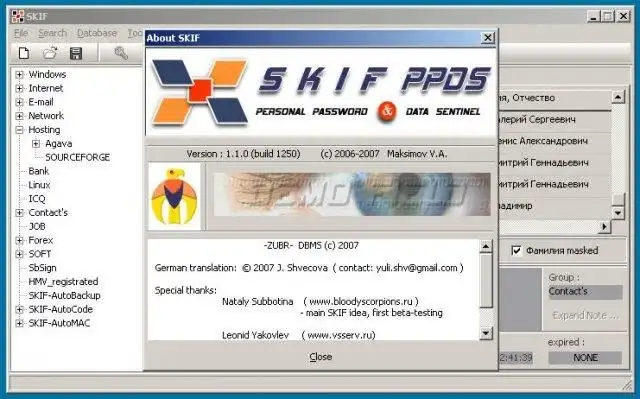Click the Open database folder icon

[x=50, y=53]
